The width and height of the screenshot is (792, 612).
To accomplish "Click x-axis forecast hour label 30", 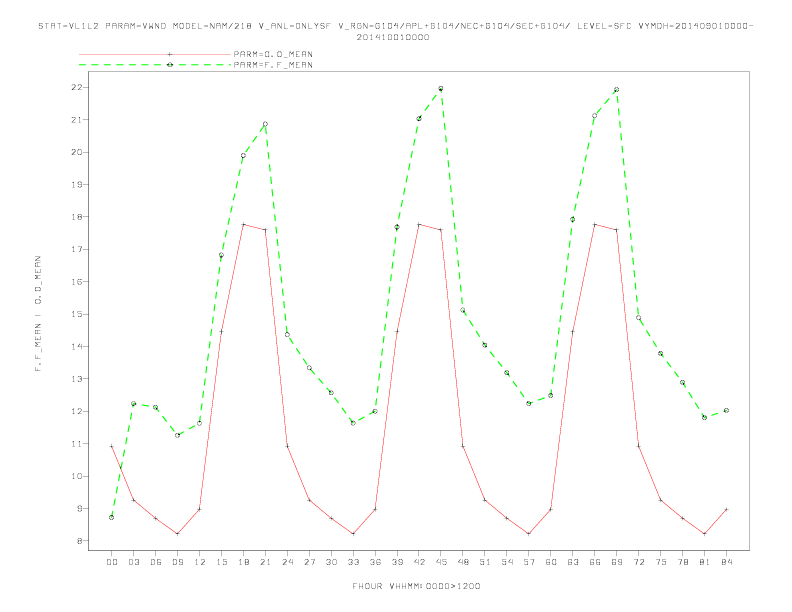I will [x=331, y=562].
